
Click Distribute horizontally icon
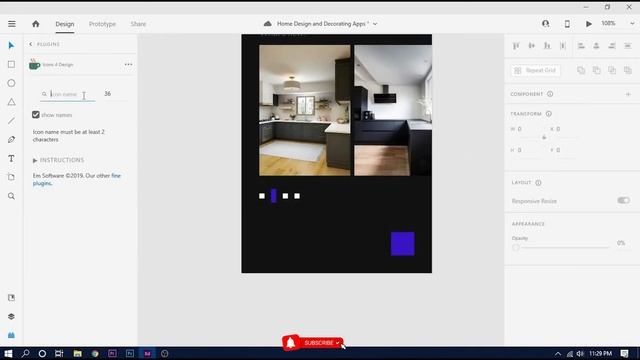pos(628,46)
